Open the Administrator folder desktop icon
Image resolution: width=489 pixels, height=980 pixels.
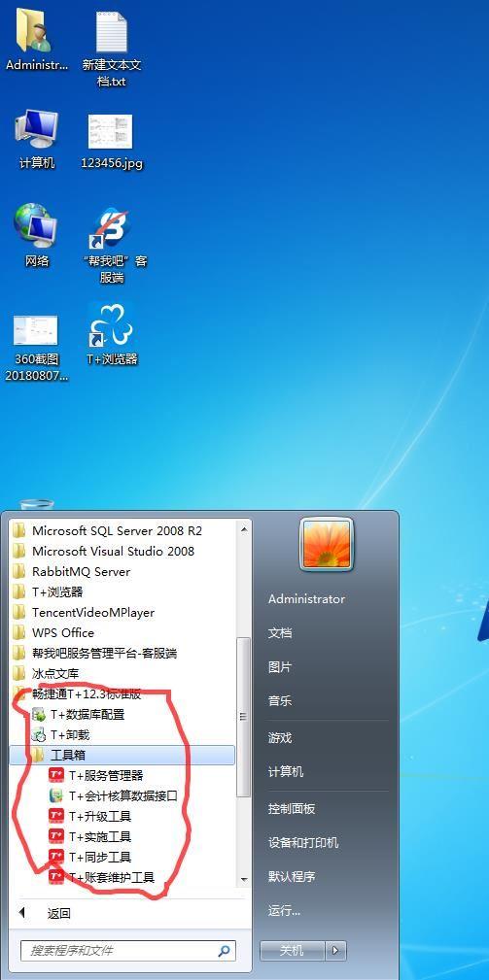point(36,40)
